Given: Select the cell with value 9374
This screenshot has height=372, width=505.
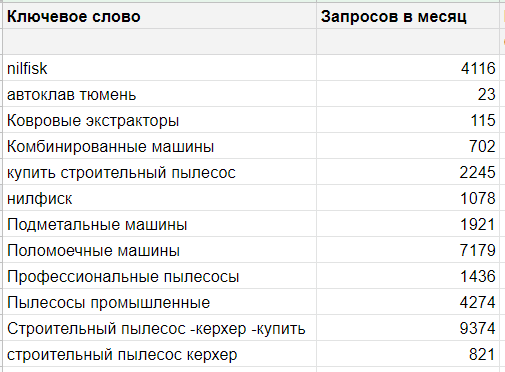Looking at the screenshot, I should point(408,328).
